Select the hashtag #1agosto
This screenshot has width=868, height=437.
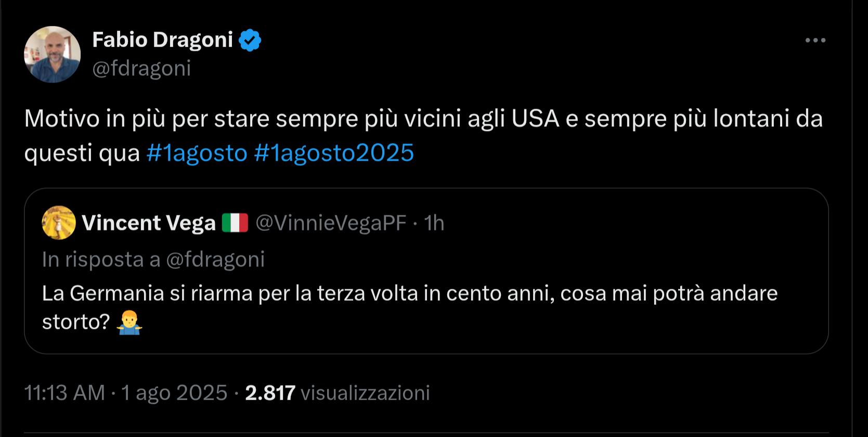coord(197,152)
